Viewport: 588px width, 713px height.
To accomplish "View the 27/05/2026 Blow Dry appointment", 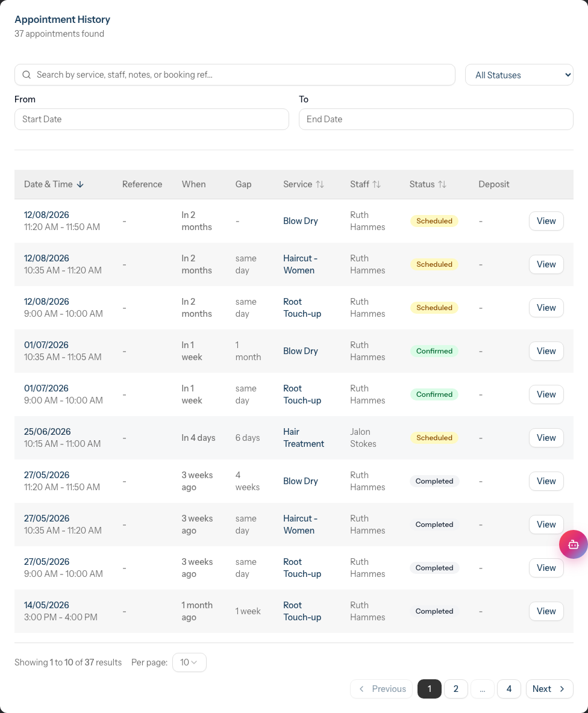I will click(x=546, y=481).
